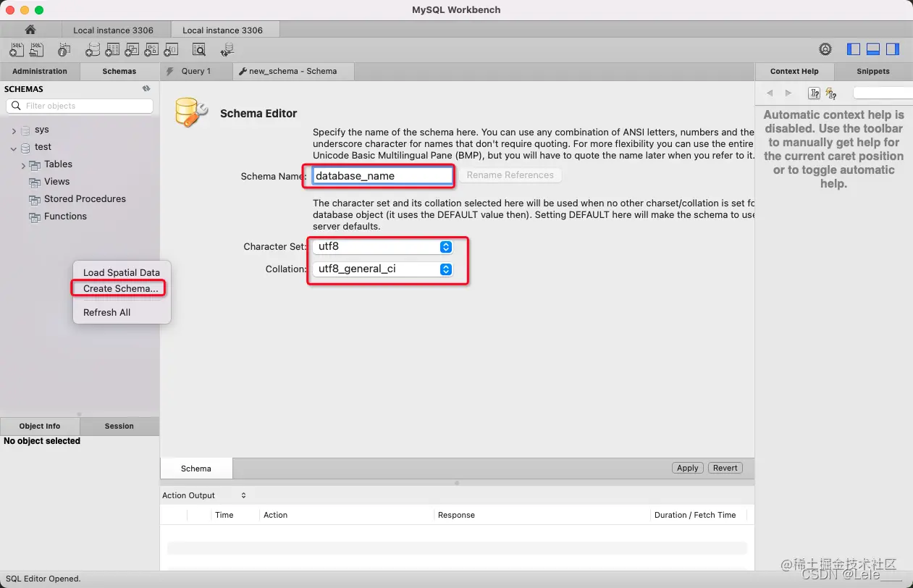This screenshot has width=913, height=588.
Task: Click the Schema Editor database icon
Action: tap(192, 112)
